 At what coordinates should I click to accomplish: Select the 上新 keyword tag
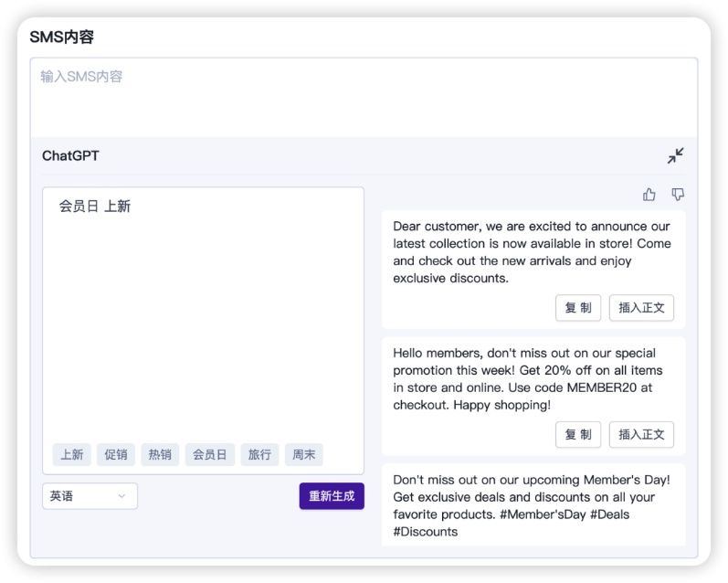(72, 454)
